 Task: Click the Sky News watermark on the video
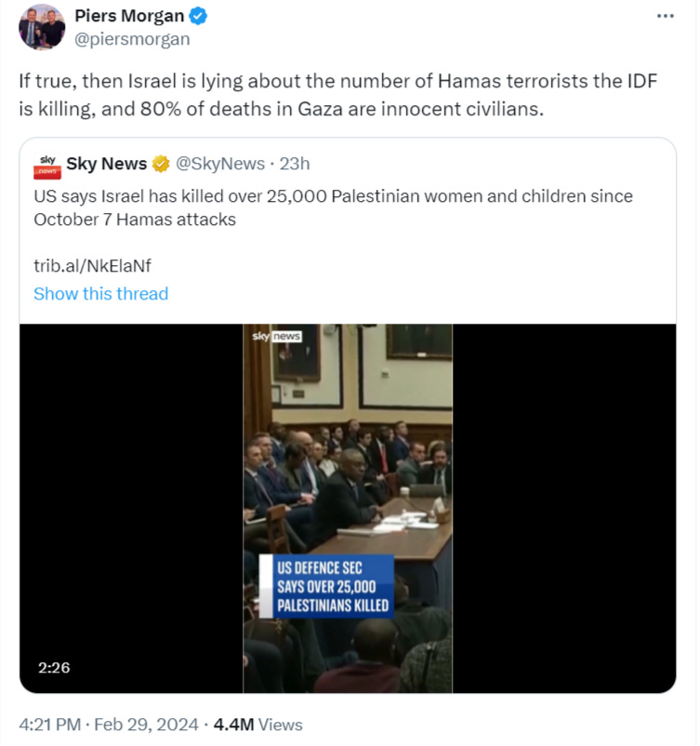click(276, 337)
